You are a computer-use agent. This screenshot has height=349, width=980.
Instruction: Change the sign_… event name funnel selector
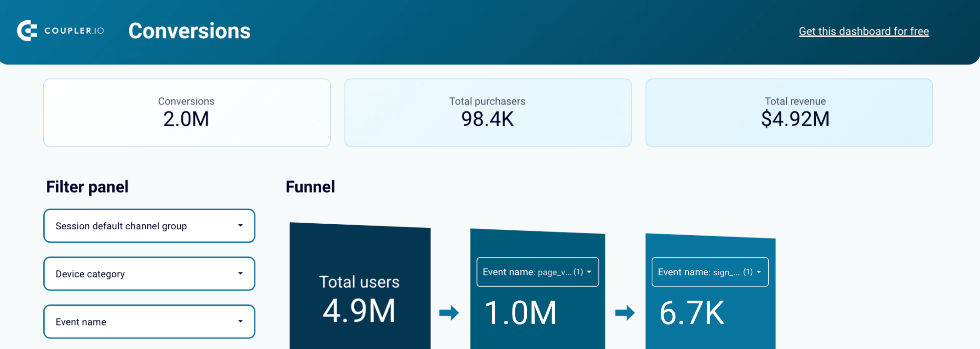(x=710, y=272)
